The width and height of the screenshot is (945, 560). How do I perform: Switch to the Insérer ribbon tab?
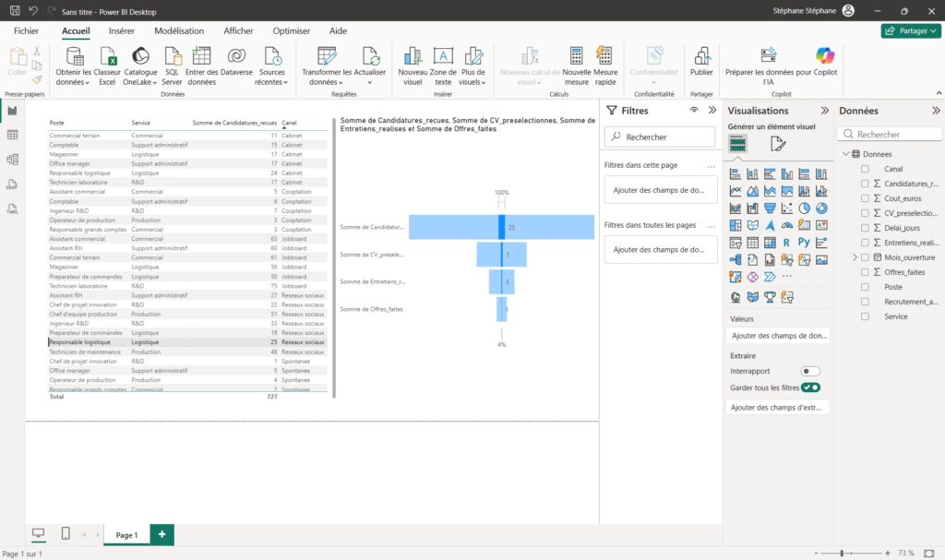(x=122, y=30)
